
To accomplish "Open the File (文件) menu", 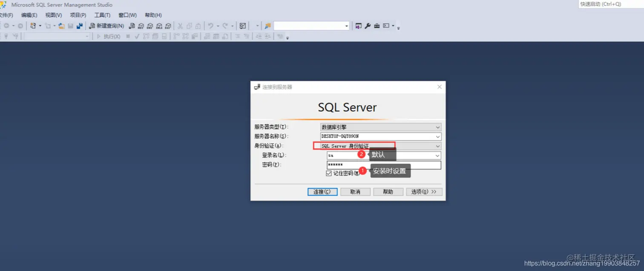I will click(x=6, y=15).
